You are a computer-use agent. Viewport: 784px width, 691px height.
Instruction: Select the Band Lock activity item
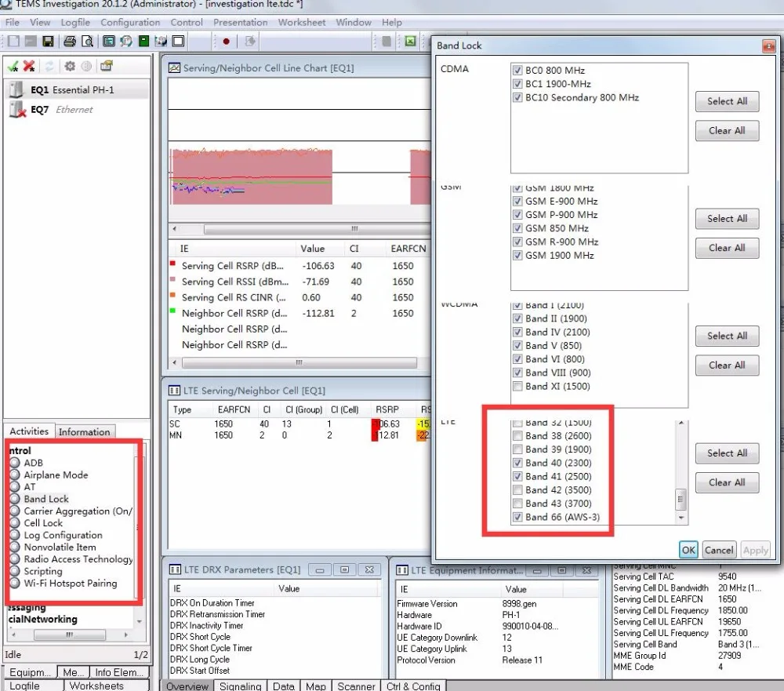click(x=46, y=499)
